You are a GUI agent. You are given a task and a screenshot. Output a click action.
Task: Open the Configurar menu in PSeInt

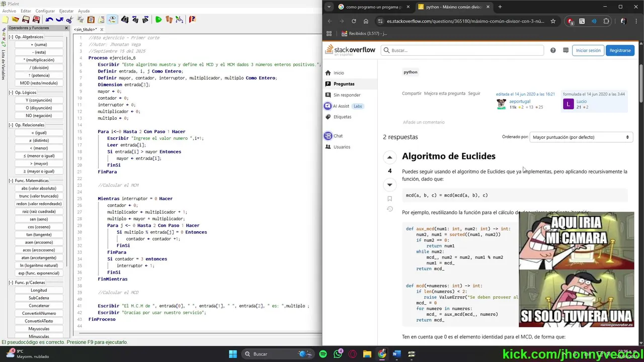[45, 11]
